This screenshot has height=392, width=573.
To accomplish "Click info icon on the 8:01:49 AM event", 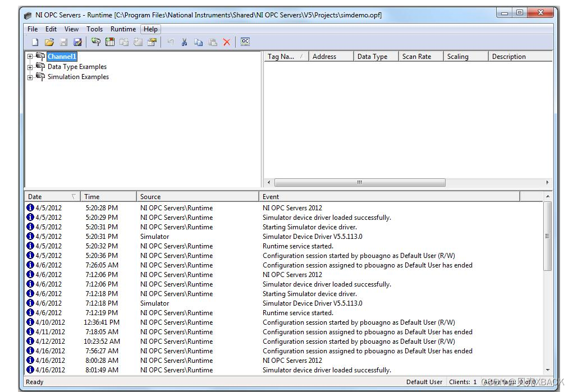I will [x=30, y=370].
